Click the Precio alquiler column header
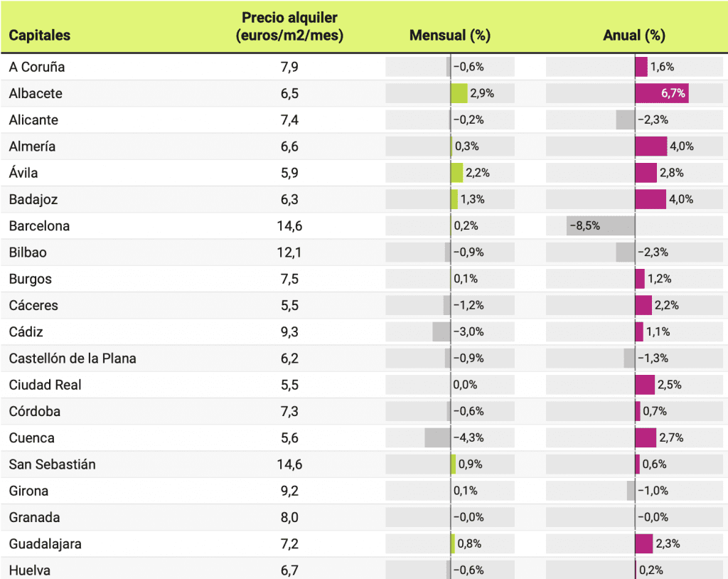 289,27
